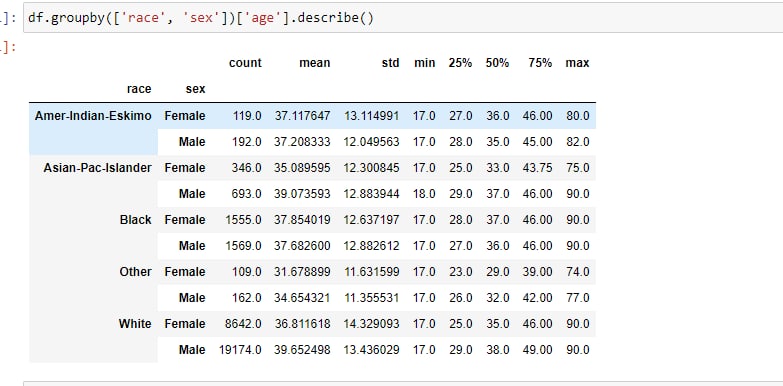The image size is (783, 386).
Task: Click the std value 12.882612
Action: (x=372, y=246)
